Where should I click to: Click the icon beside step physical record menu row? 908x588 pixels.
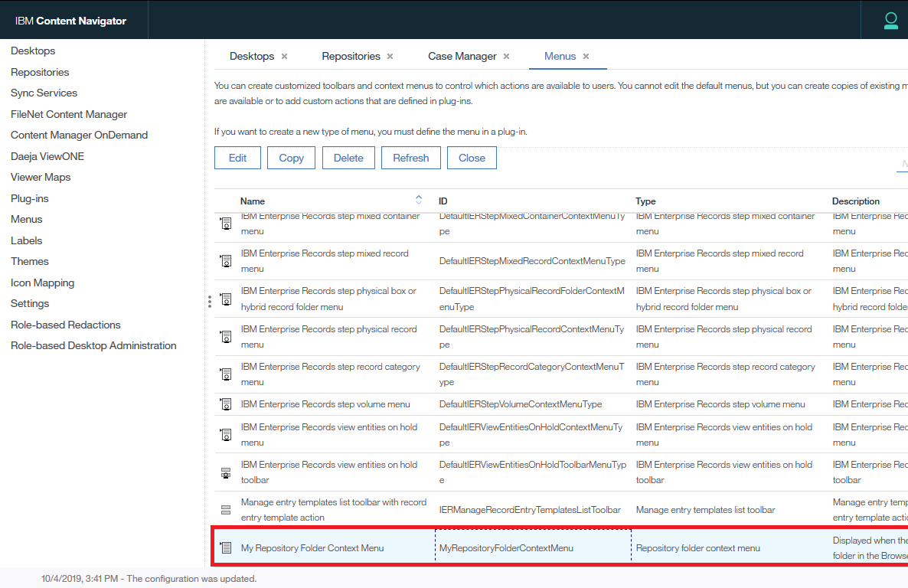(x=226, y=336)
